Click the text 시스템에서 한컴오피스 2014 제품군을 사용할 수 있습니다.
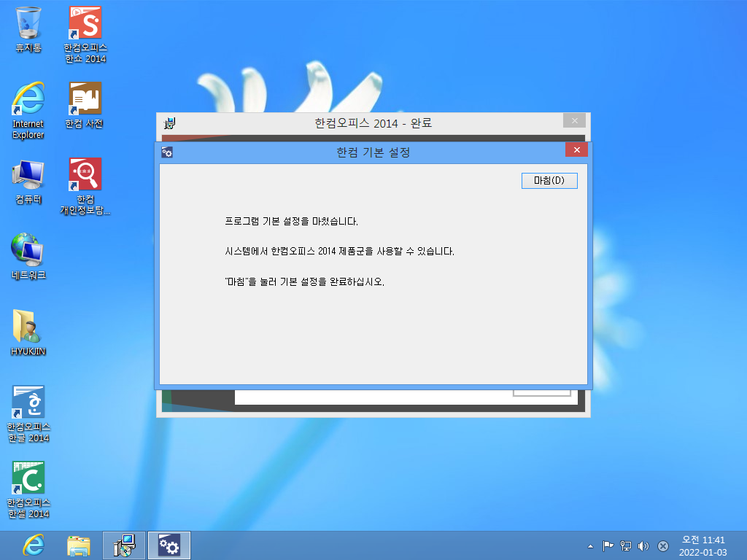The height and width of the screenshot is (560, 747). pos(339,251)
